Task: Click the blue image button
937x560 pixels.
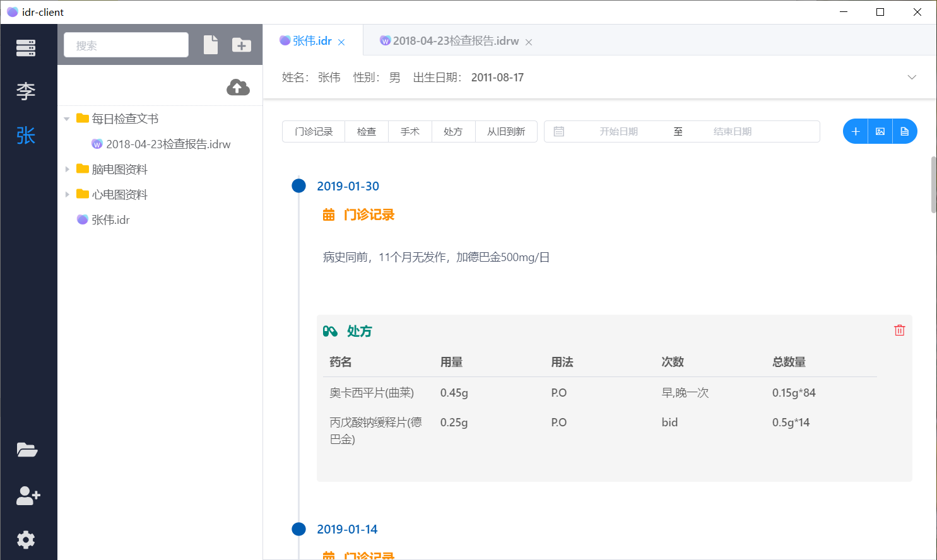Action: coord(880,131)
